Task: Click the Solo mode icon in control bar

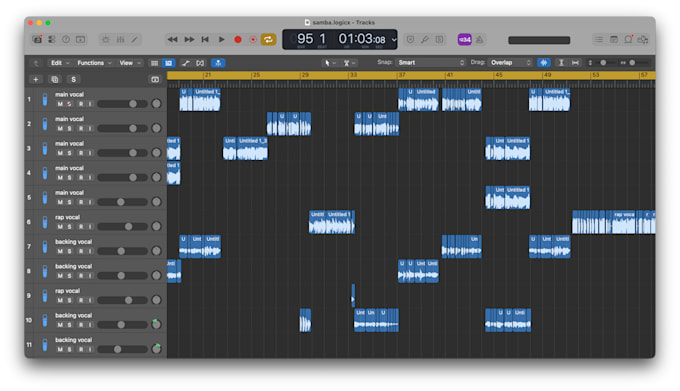Action: click(x=439, y=39)
